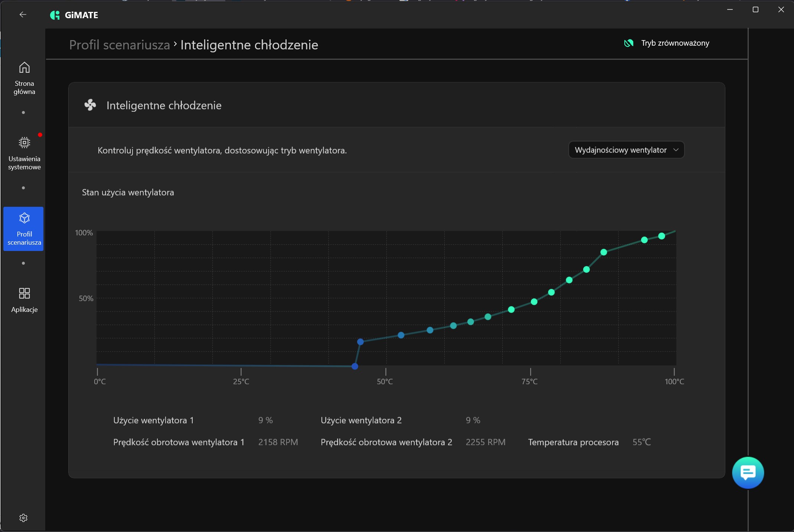Click the back arrow in title bar
Viewport: 794px width, 532px height.
[23, 15]
